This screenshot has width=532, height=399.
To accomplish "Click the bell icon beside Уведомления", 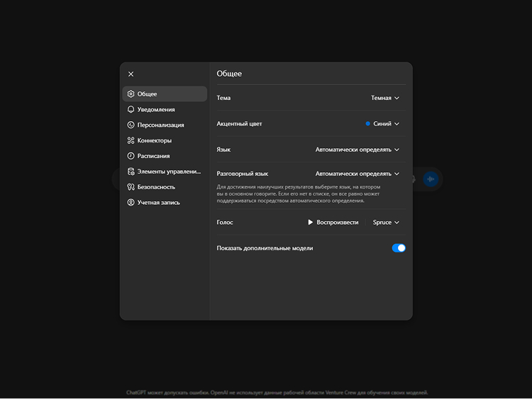I will (x=131, y=110).
